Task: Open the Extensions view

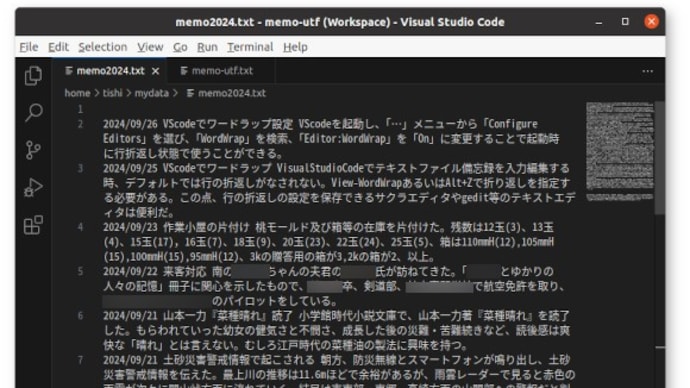Action: [x=33, y=225]
